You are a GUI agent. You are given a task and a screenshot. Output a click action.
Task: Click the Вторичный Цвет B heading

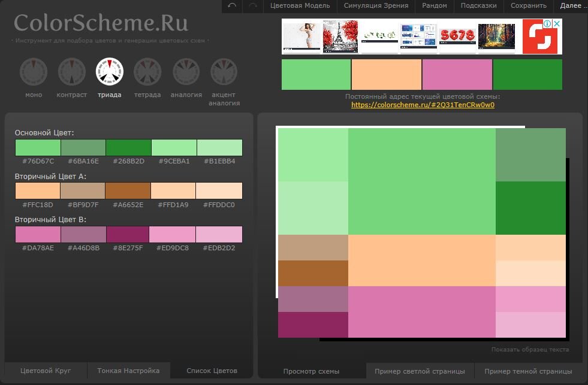[x=50, y=220]
